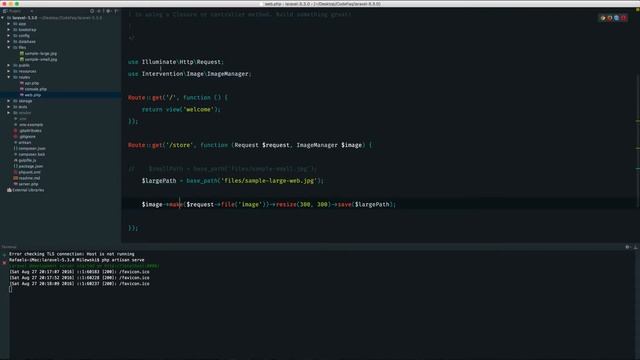Click the PHP file icon next to api.php

pyautogui.click(x=22, y=83)
